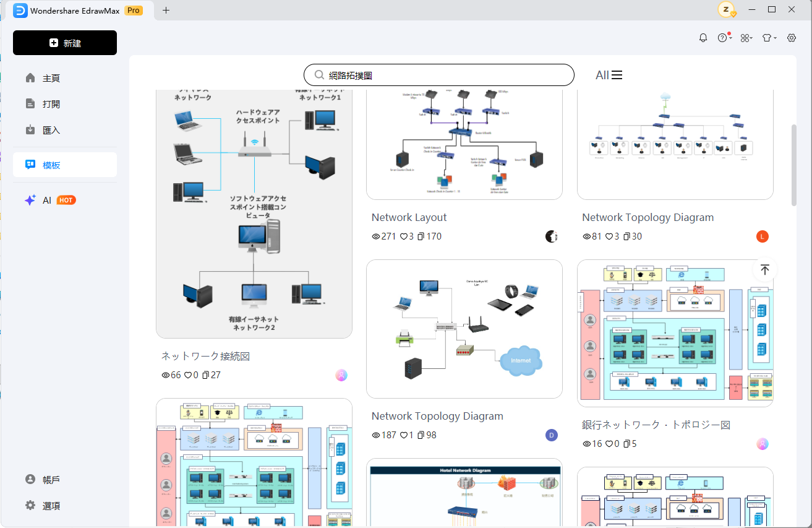Select 打開 in the sidebar
Image resolution: width=812 pixels, height=528 pixels.
click(x=51, y=104)
